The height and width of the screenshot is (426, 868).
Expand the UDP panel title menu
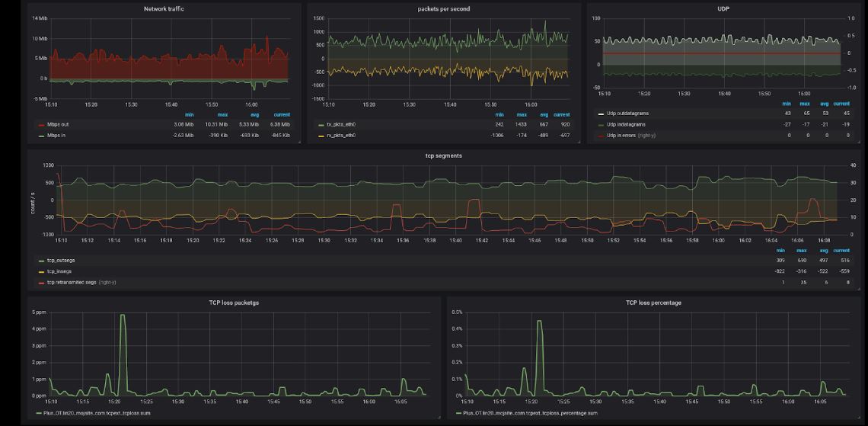pos(723,9)
